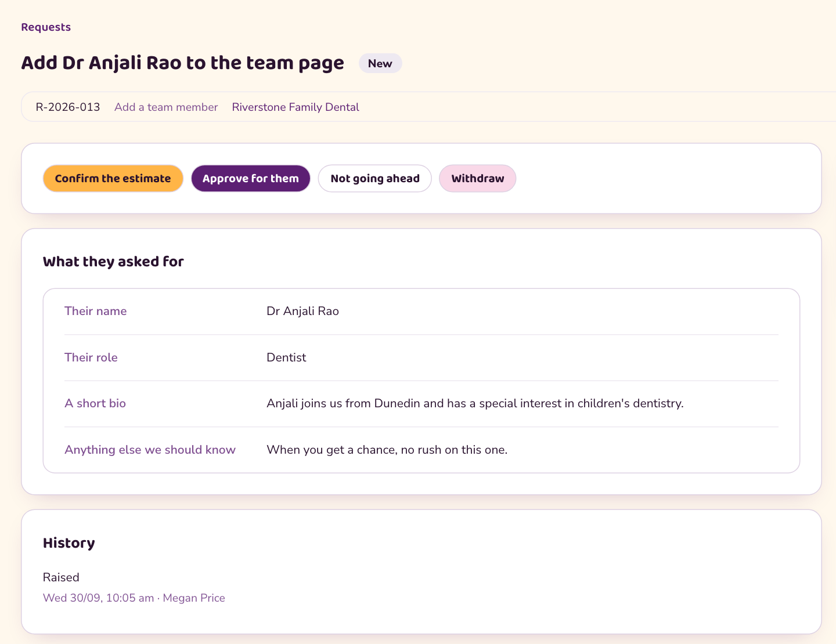Select the Their name field label
The image size is (836, 644).
[96, 311]
